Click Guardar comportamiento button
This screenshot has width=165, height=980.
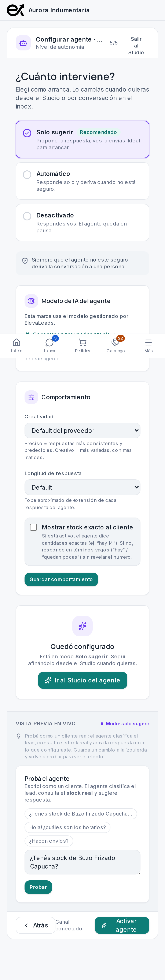(x=61, y=579)
